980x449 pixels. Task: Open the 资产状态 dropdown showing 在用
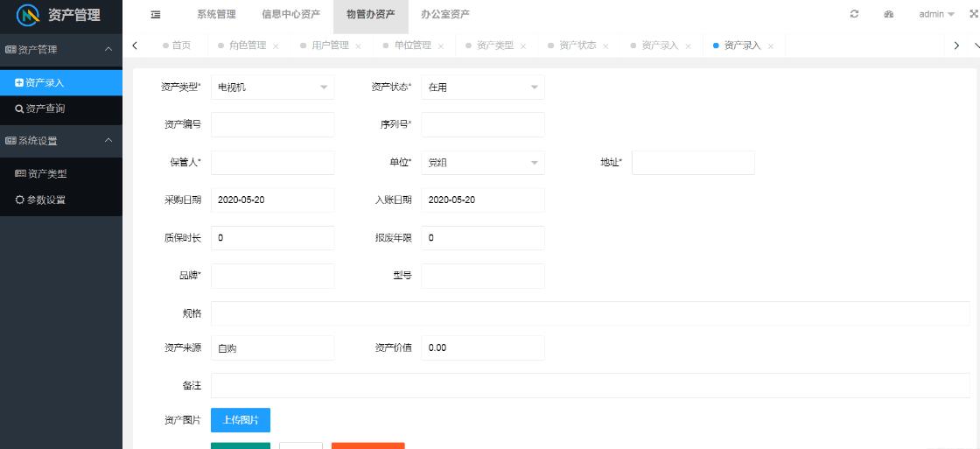(x=482, y=88)
